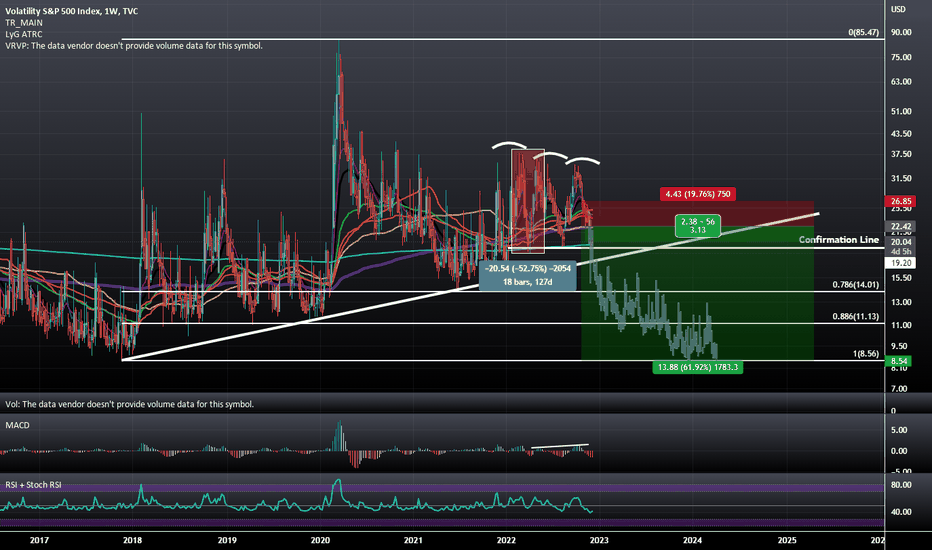Click the red 26.85 price tag
This screenshot has width=932, height=550.
(x=900, y=201)
